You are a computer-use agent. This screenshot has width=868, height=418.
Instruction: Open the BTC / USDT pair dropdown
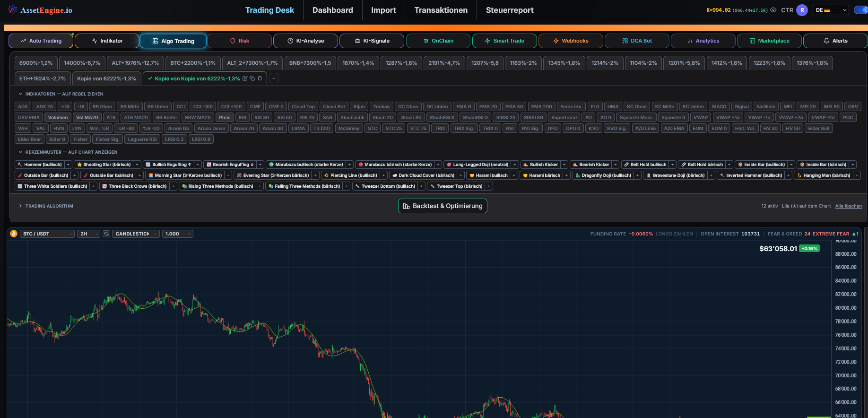coord(47,234)
